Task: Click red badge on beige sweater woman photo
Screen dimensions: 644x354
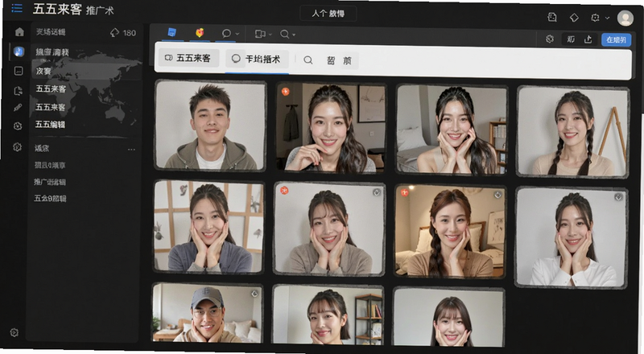Action: coord(284,190)
